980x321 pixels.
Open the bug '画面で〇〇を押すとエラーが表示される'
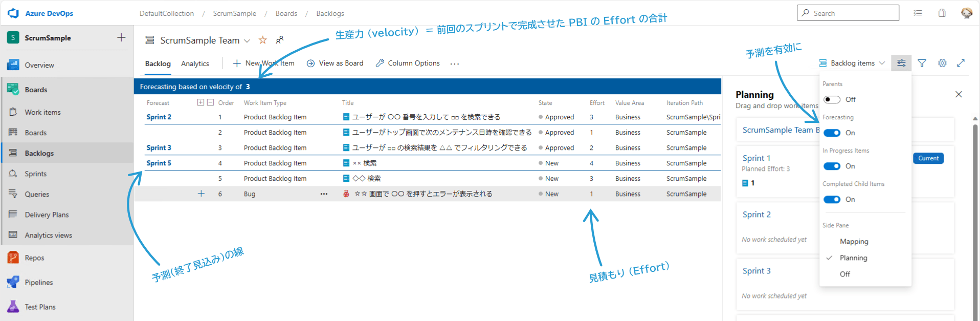(423, 194)
